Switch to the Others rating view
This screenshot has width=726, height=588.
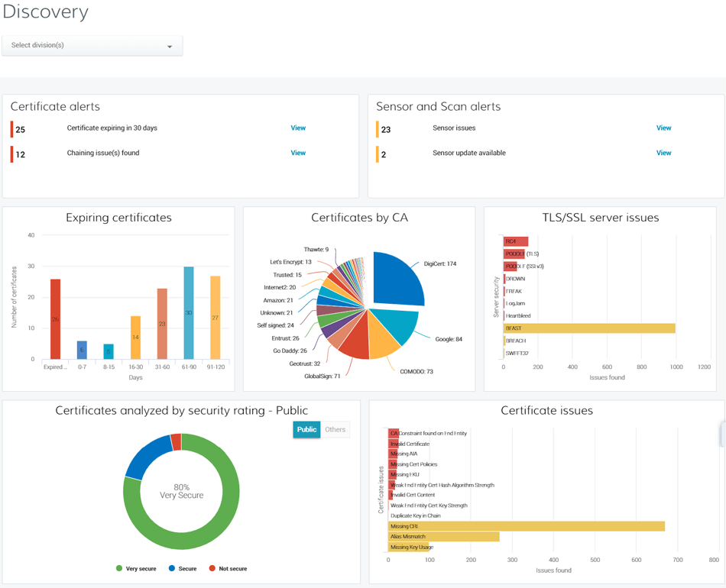[x=334, y=429]
